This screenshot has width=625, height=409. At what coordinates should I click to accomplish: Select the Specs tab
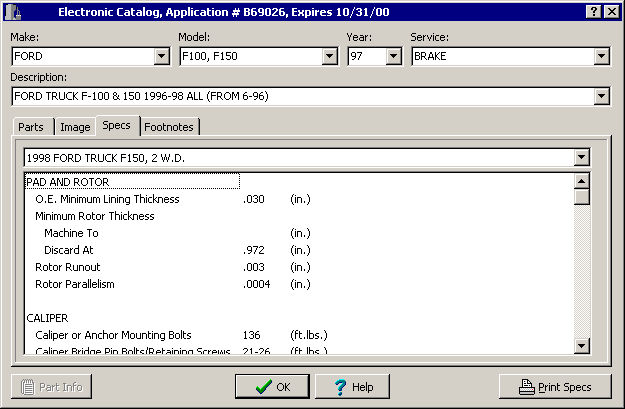coord(116,126)
